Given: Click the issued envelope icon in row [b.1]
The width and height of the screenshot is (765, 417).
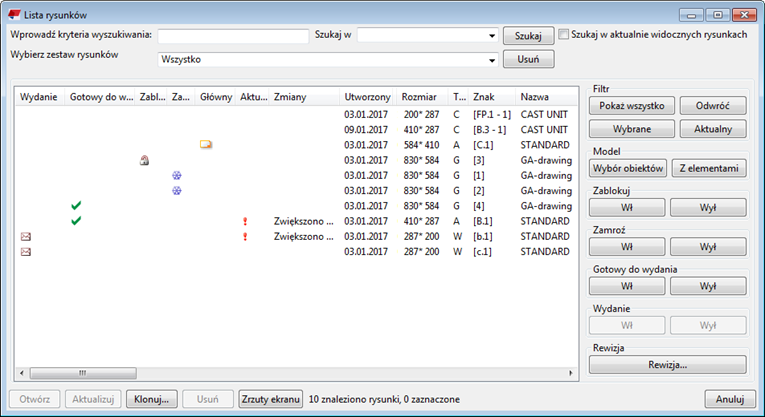Looking at the screenshot, I should (x=26, y=237).
